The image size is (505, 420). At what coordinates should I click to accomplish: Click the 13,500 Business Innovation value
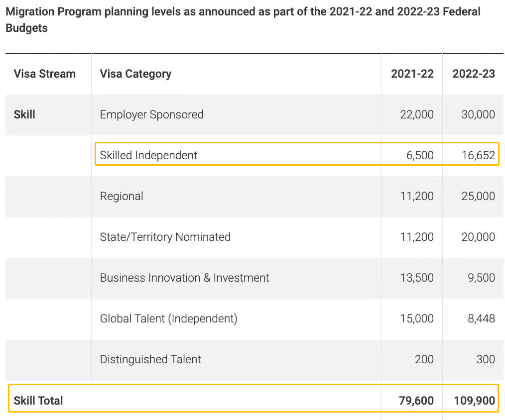tap(416, 278)
